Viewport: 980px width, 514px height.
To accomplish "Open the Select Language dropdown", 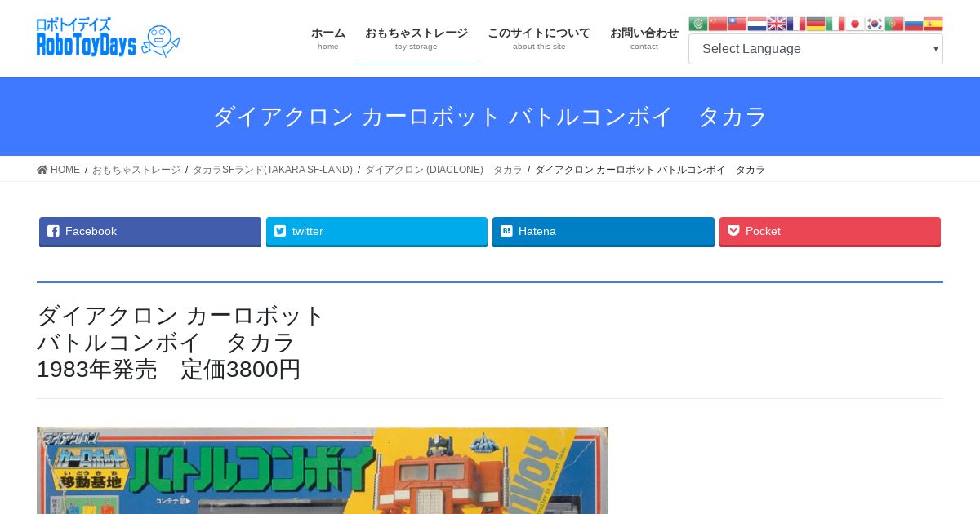I will click(x=816, y=49).
